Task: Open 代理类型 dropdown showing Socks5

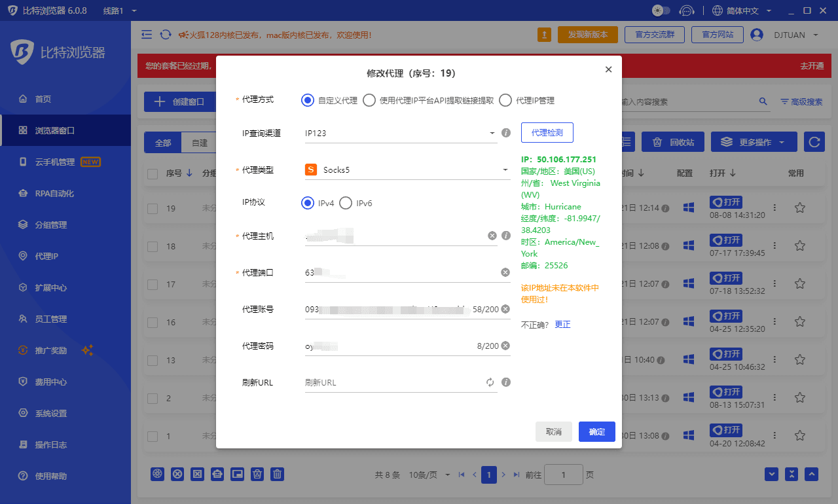Action: click(407, 170)
